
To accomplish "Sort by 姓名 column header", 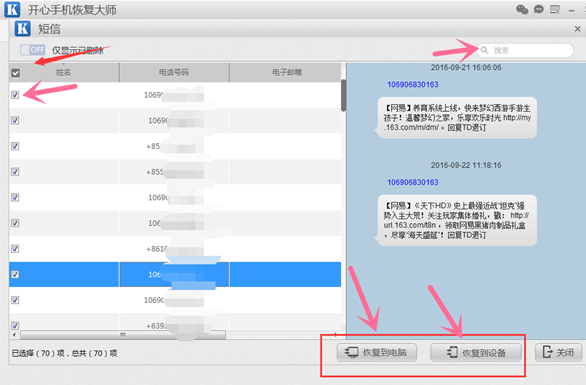I will pos(63,72).
